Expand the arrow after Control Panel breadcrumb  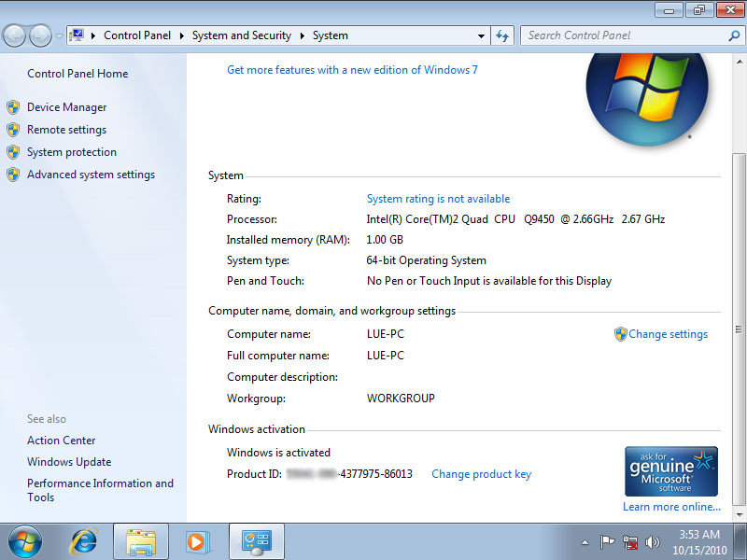[181, 35]
